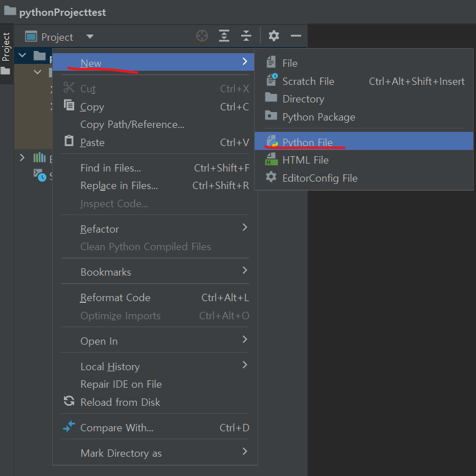
Task: Select Repair IDE on File
Action: click(x=155, y=384)
